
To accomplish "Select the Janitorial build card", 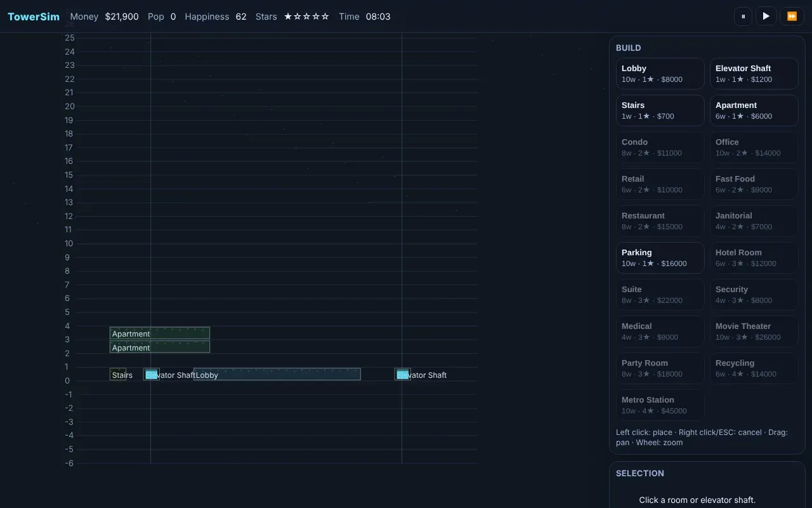I will (x=754, y=221).
